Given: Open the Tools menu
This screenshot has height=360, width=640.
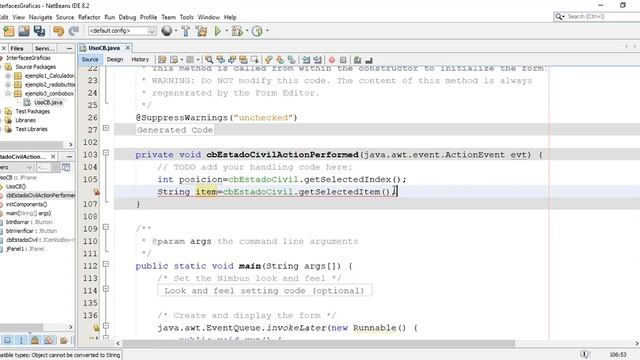Looking at the screenshot, I should (x=187, y=17).
